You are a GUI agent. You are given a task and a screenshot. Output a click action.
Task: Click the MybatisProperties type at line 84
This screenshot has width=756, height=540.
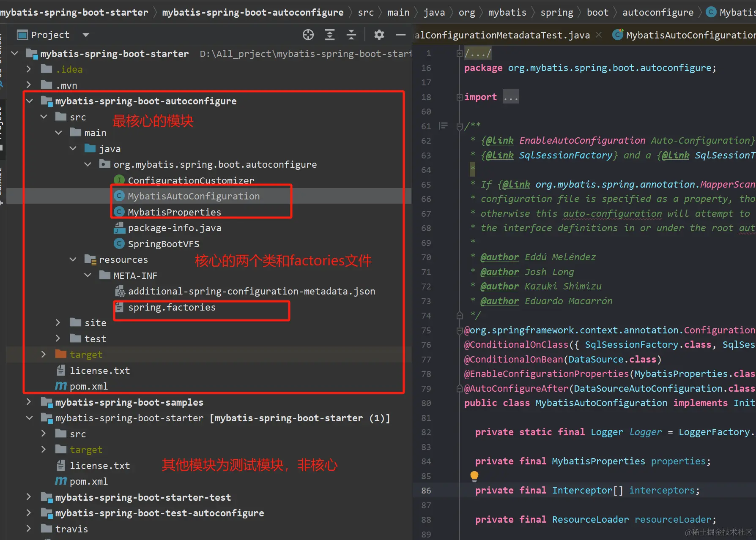tap(598, 461)
